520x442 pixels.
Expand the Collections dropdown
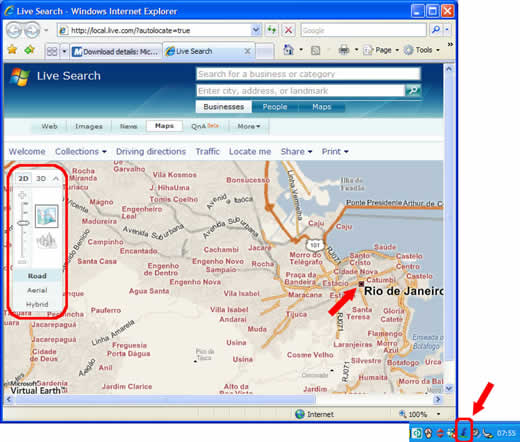[81, 152]
